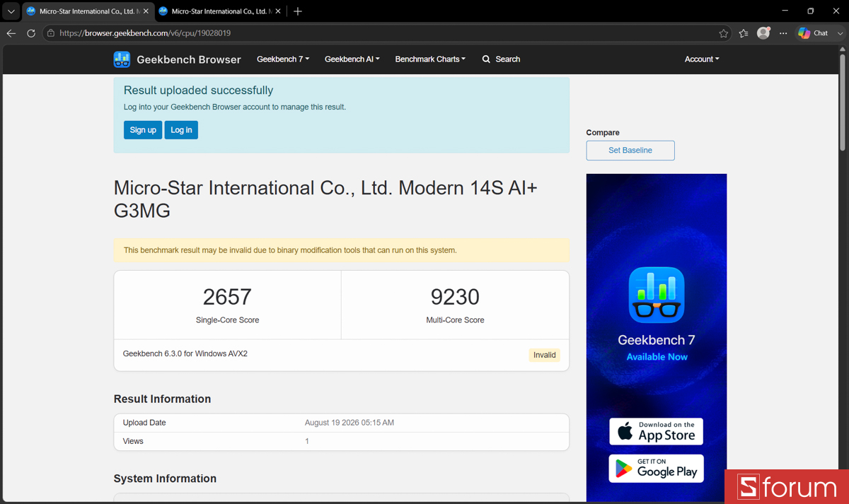849x504 pixels.
Task: Open new tab with the plus icon
Action: (298, 11)
